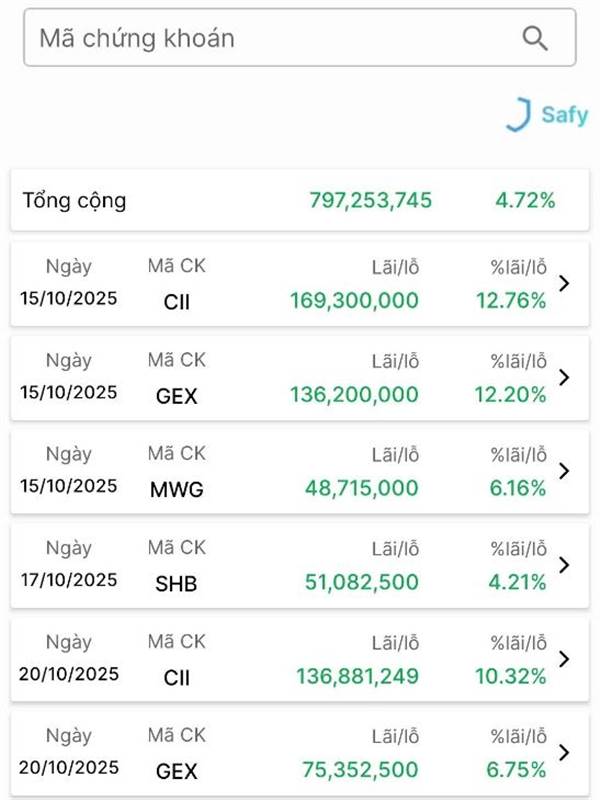
Task: Click the 136,200,000 profit for GEX
Action: pyautogui.click(x=354, y=395)
